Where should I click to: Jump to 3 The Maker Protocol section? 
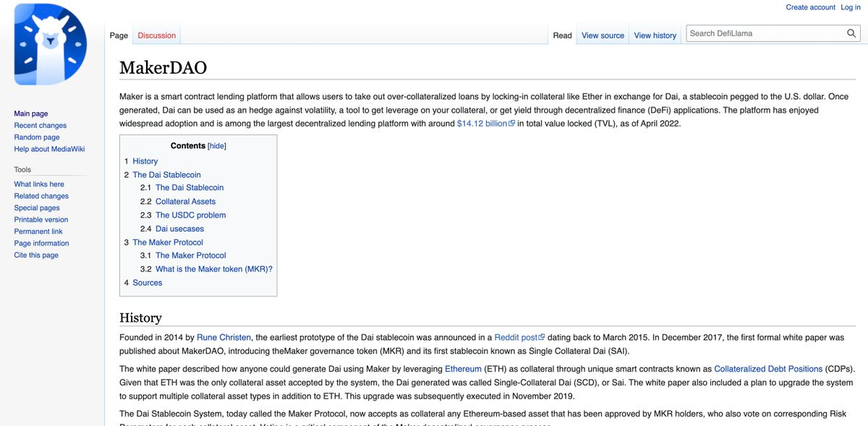(163, 242)
